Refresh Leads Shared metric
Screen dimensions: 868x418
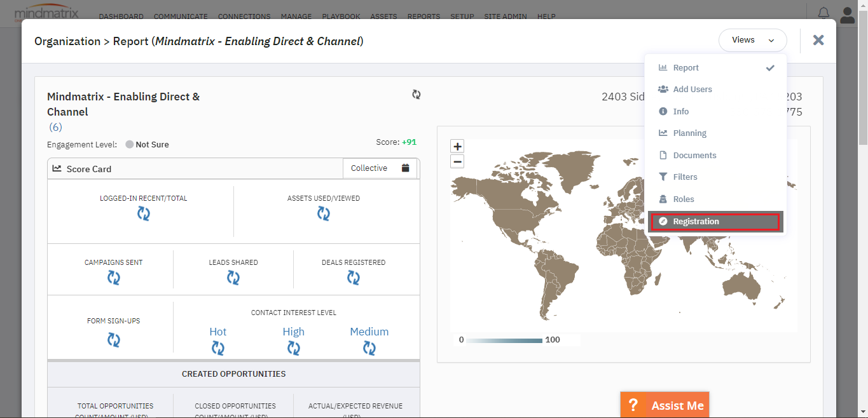(233, 278)
